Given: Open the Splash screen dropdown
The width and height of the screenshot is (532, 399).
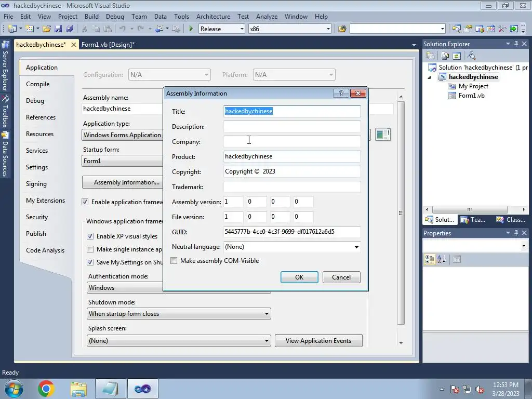Looking at the screenshot, I should [267, 341].
